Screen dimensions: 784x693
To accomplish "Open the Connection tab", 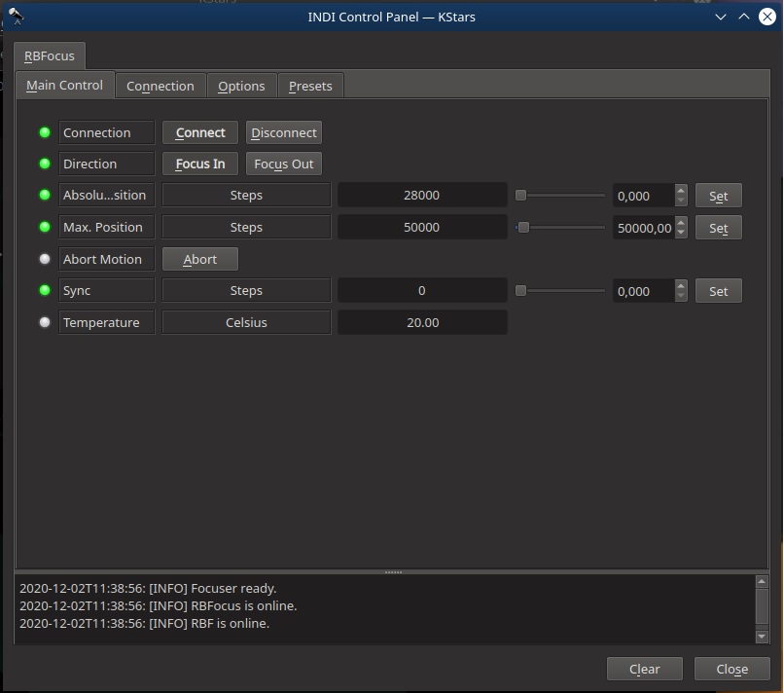I will coord(160,86).
